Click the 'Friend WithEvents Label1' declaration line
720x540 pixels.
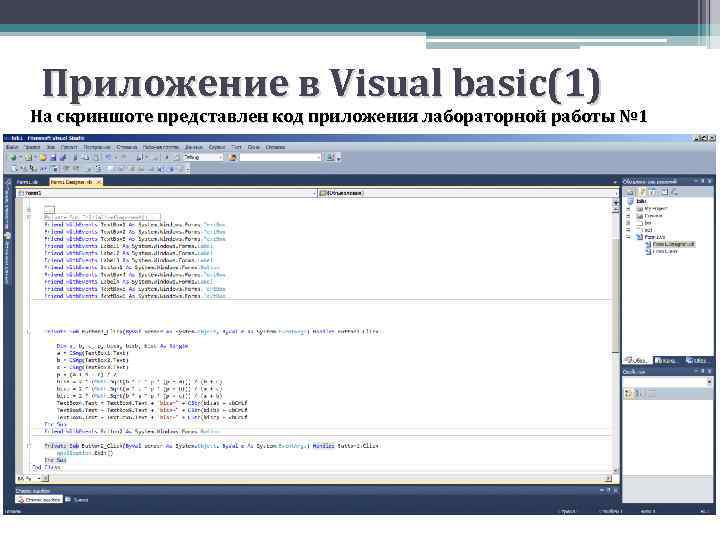[128, 246]
